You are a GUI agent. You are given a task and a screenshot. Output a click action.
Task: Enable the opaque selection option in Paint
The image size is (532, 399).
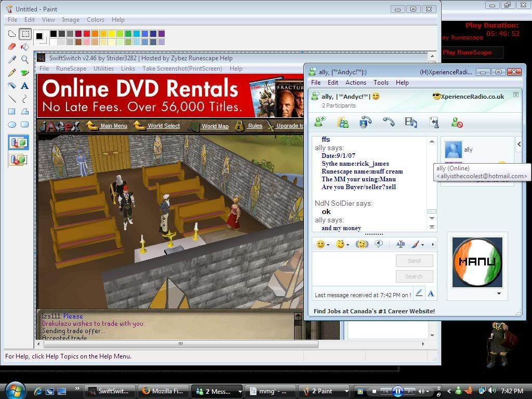pyautogui.click(x=18, y=142)
